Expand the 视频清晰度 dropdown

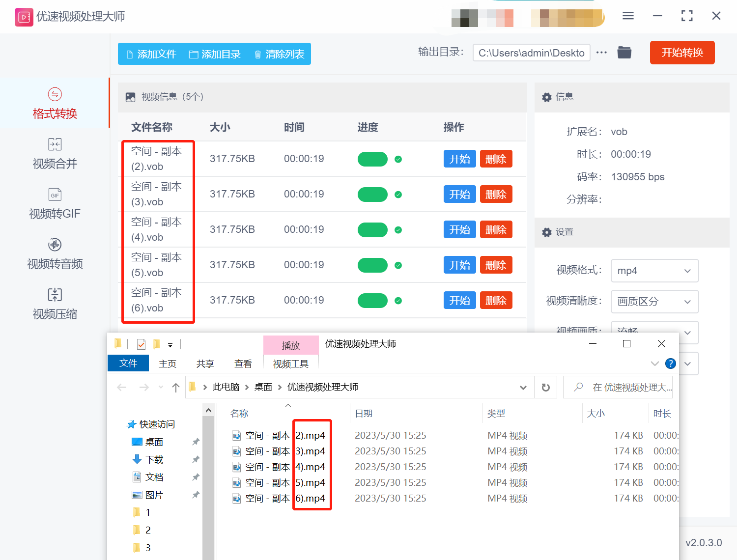pyautogui.click(x=654, y=301)
